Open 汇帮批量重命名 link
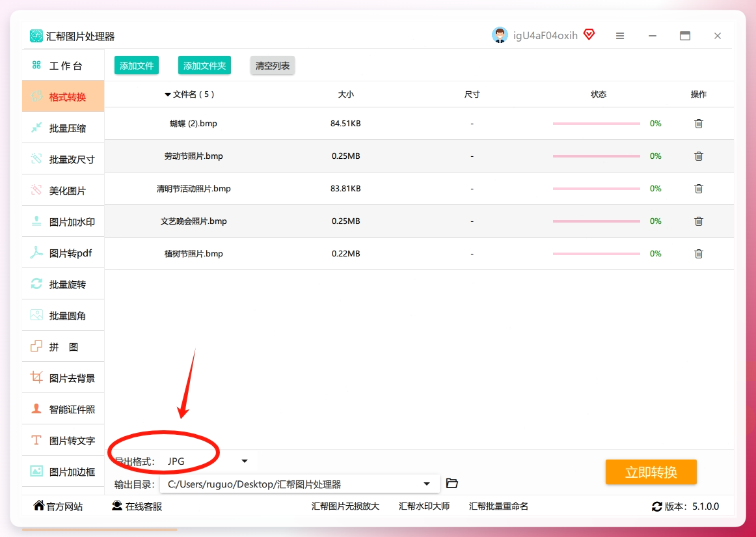This screenshot has width=756, height=537. point(498,506)
